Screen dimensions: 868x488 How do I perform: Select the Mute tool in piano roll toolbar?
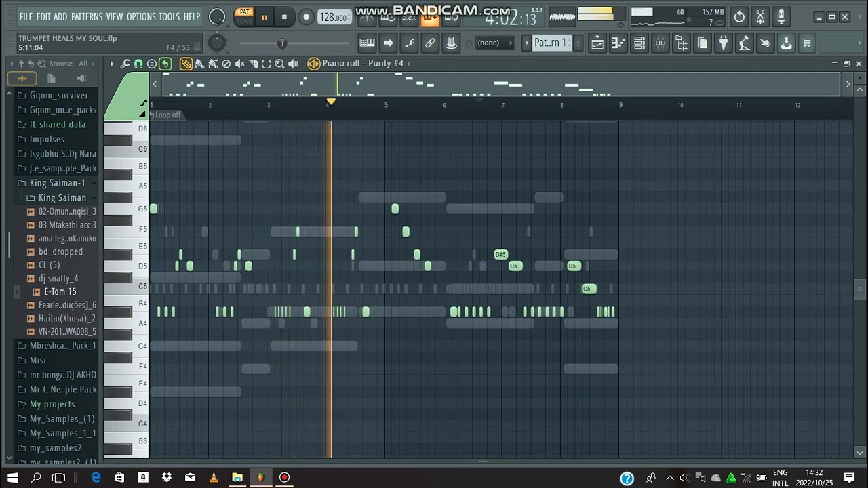click(x=239, y=64)
